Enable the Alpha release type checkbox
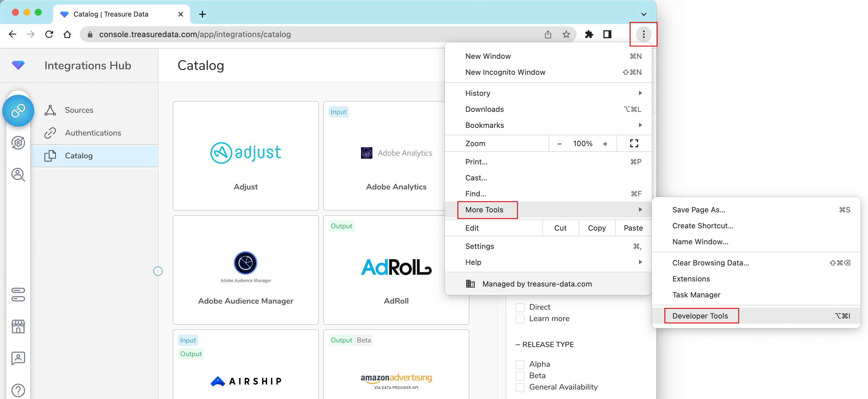 [520, 364]
